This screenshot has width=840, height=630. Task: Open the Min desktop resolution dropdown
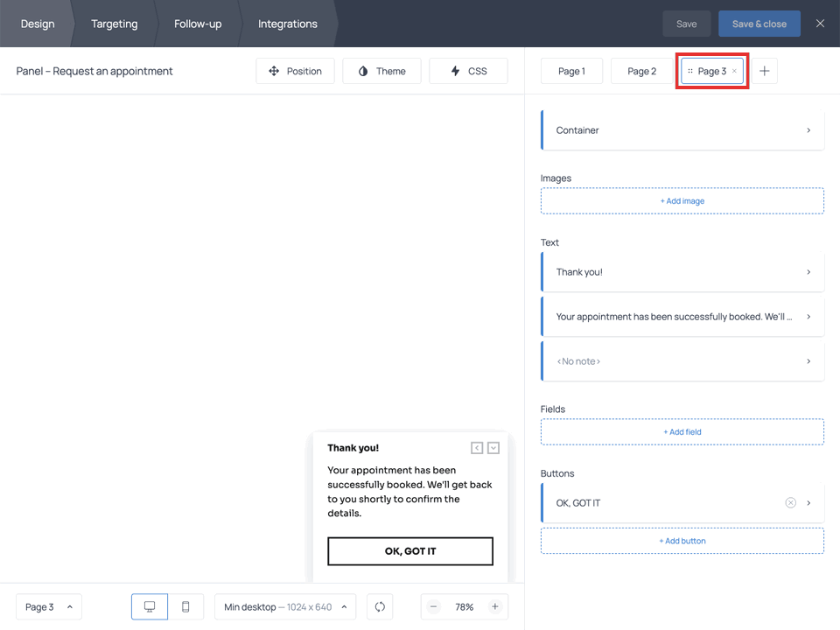(285, 606)
